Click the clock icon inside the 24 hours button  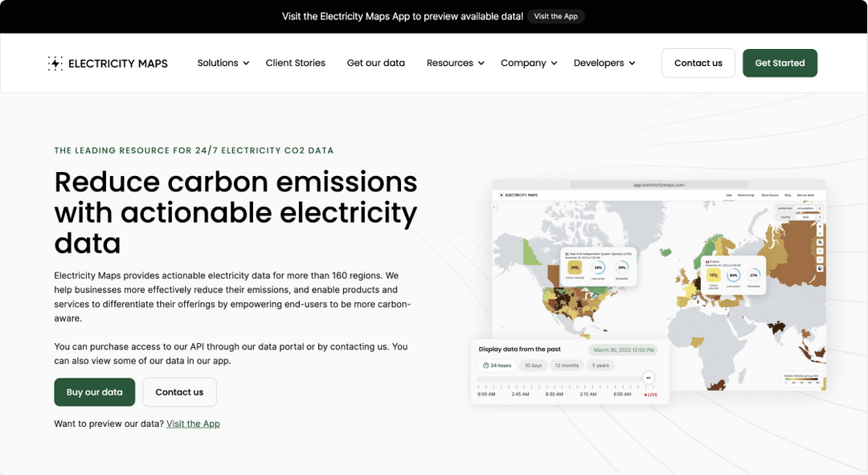point(485,365)
